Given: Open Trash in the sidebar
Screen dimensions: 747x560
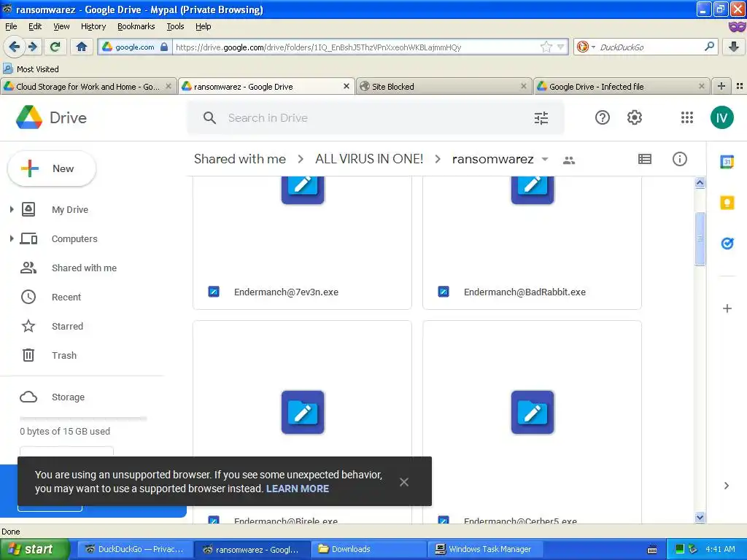Looking at the screenshot, I should [64, 356].
